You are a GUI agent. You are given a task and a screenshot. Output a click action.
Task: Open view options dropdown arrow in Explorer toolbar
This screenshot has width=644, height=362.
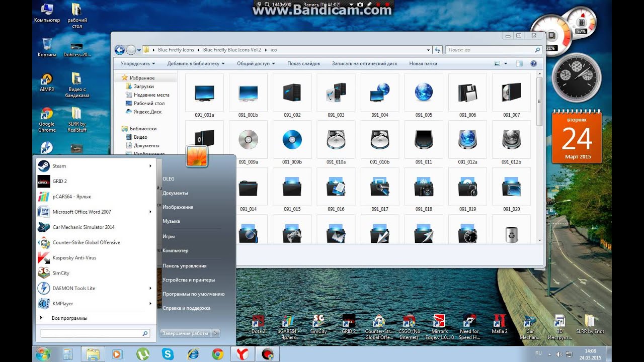tap(506, 64)
